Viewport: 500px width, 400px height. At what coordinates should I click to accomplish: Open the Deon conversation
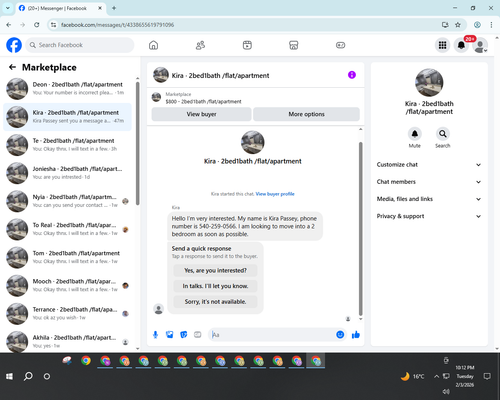[67, 89]
